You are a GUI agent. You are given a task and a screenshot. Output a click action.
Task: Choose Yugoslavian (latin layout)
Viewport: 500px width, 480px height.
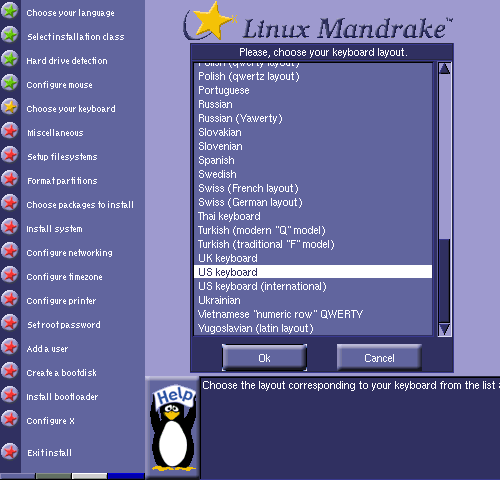pos(313,329)
